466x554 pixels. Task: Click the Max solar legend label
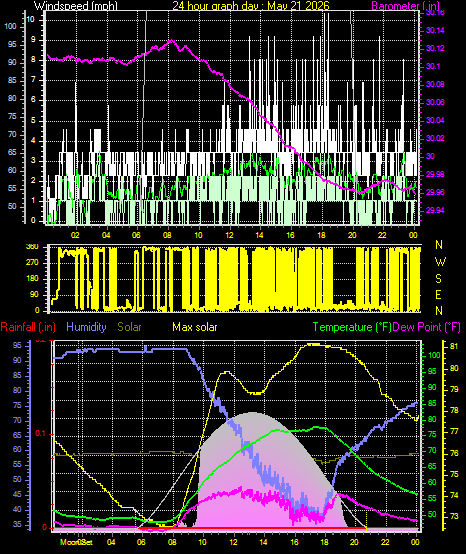pyautogui.click(x=195, y=327)
